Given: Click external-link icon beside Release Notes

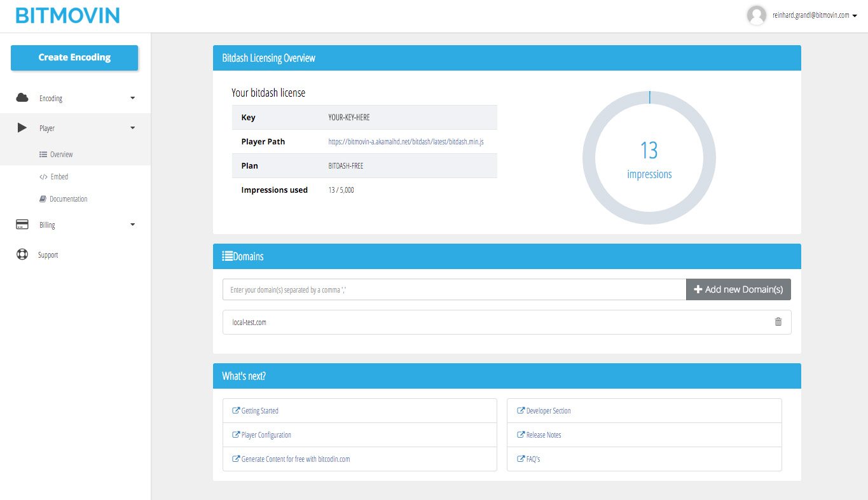Looking at the screenshot, I should (x=521, y=435).
